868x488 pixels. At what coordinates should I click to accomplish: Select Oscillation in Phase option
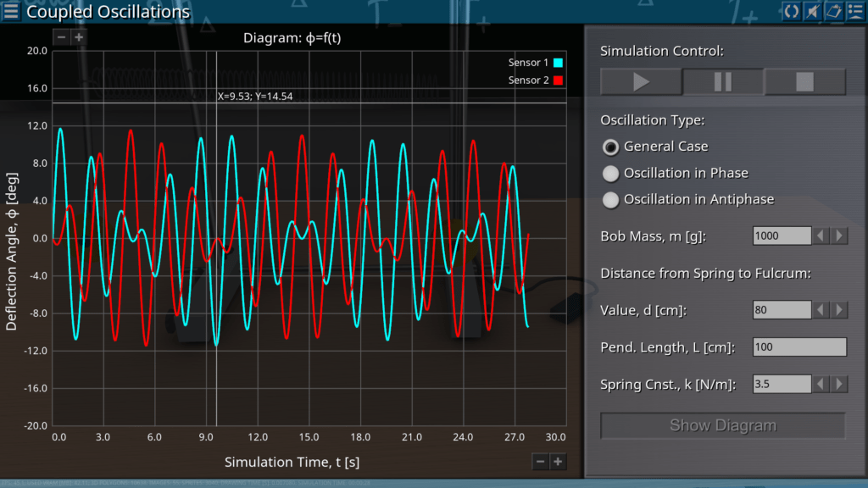click(610, 174)
